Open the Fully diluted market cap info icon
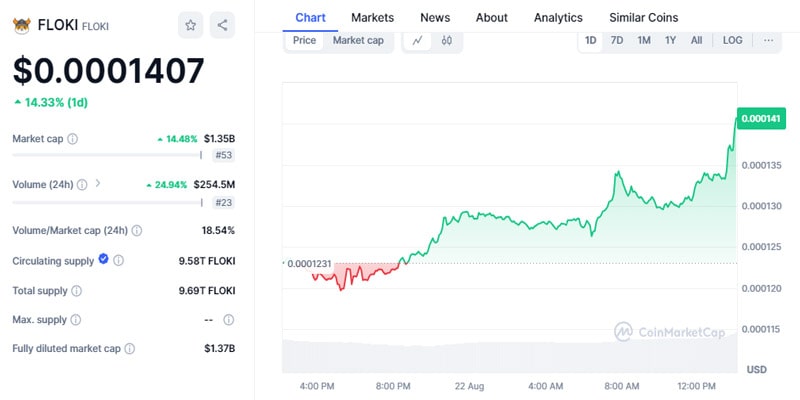 tap(130, 349)
